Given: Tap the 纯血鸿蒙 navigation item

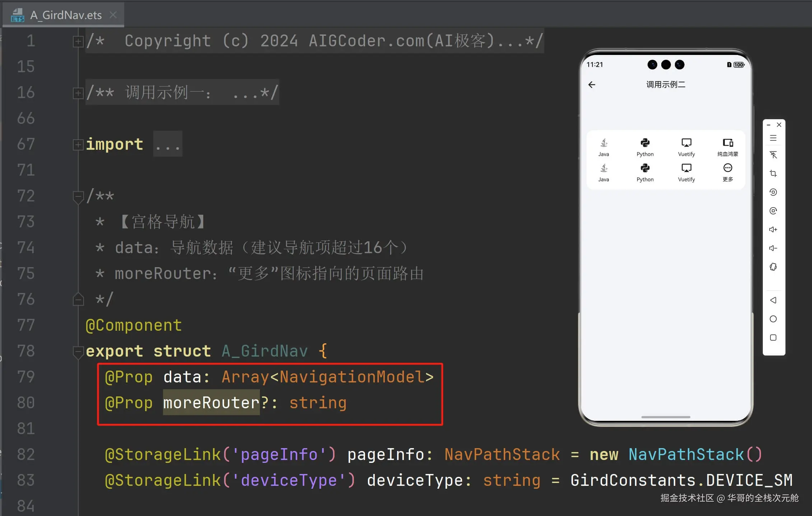Looking at the screenshot, I should tap(728, 148).
